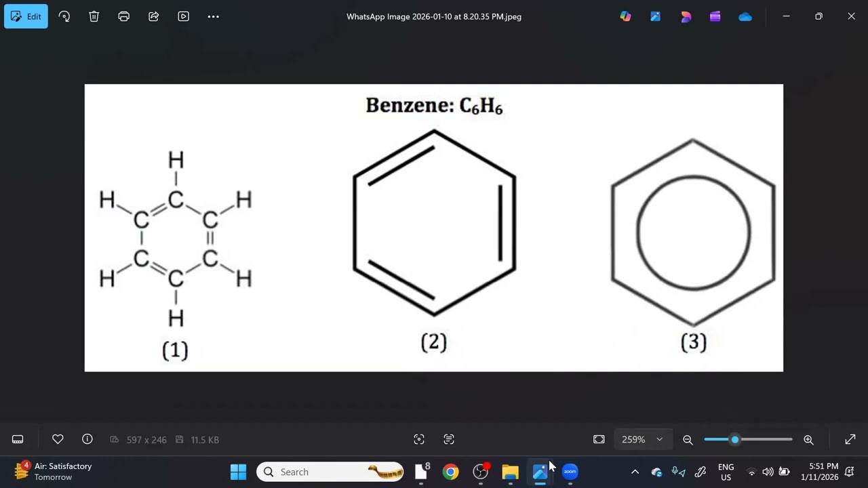
Task: Open the three-dots See more menu
Action: coord(214,16)
